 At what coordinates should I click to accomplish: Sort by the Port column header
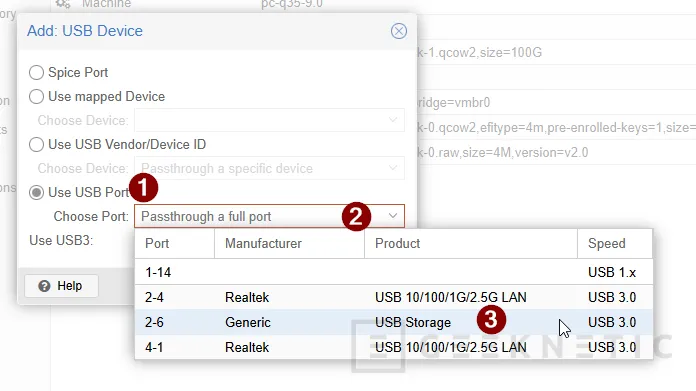[x=174, y=244]
